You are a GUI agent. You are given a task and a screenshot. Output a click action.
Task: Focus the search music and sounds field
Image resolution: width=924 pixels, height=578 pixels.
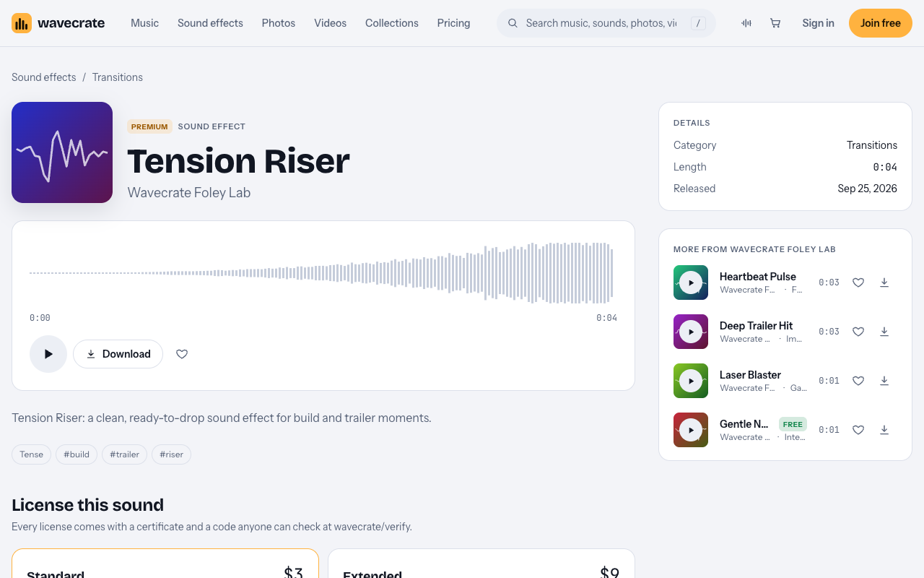pos(606,23)
